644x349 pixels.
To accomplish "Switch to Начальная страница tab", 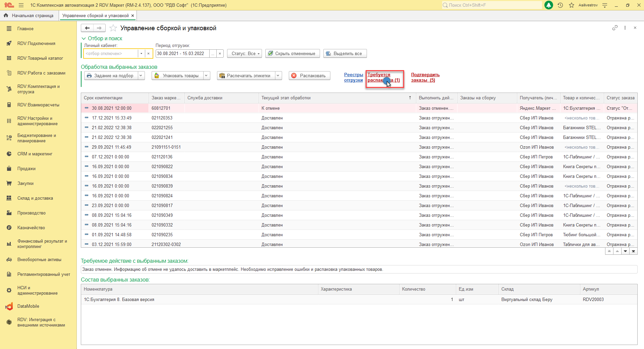I will (x=29, y=16).
